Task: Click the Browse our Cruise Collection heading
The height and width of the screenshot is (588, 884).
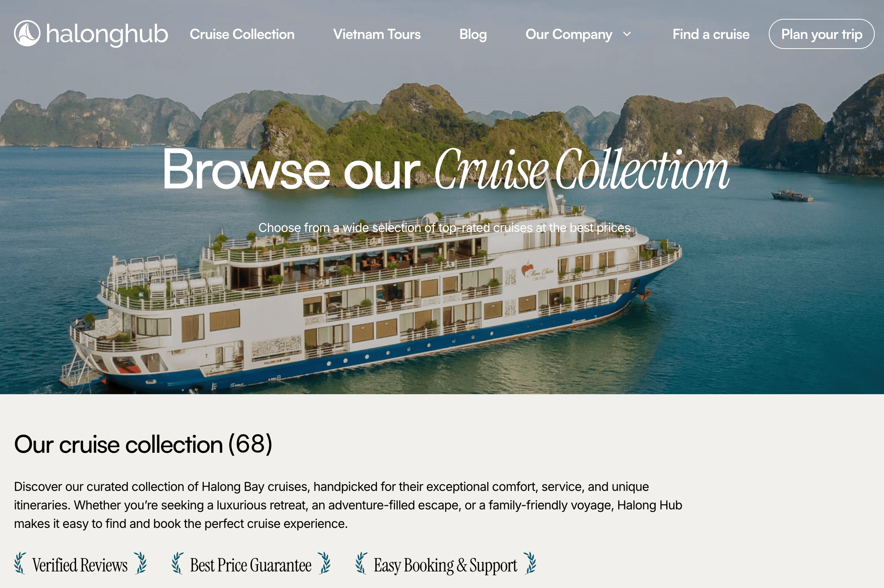Action: point(445,169)
